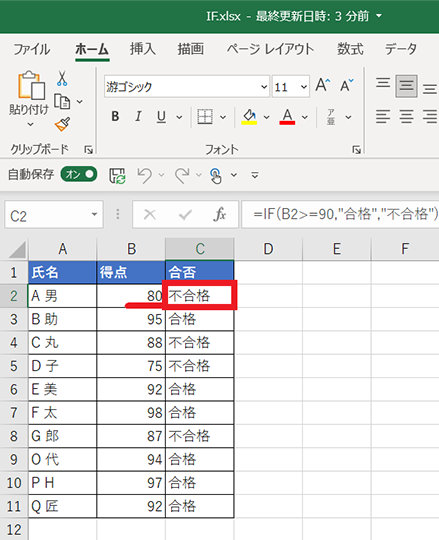Click the Cut scissors icon
The image size is (439, 540).
62,78
